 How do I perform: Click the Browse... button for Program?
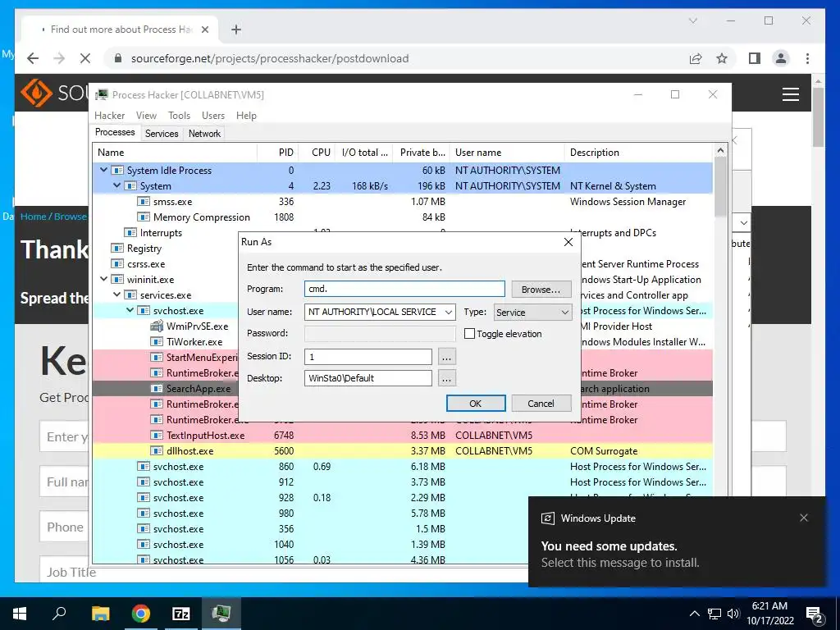(541, 290)
